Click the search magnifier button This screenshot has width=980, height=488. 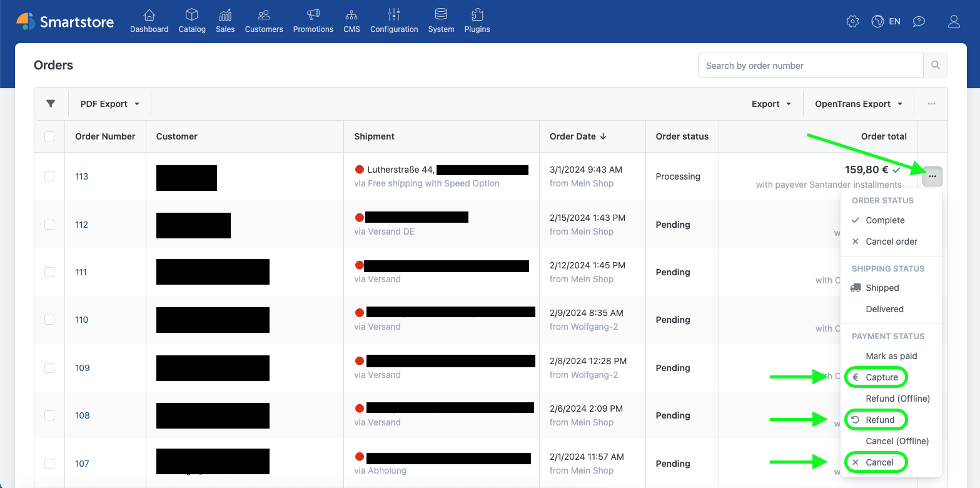936,65
